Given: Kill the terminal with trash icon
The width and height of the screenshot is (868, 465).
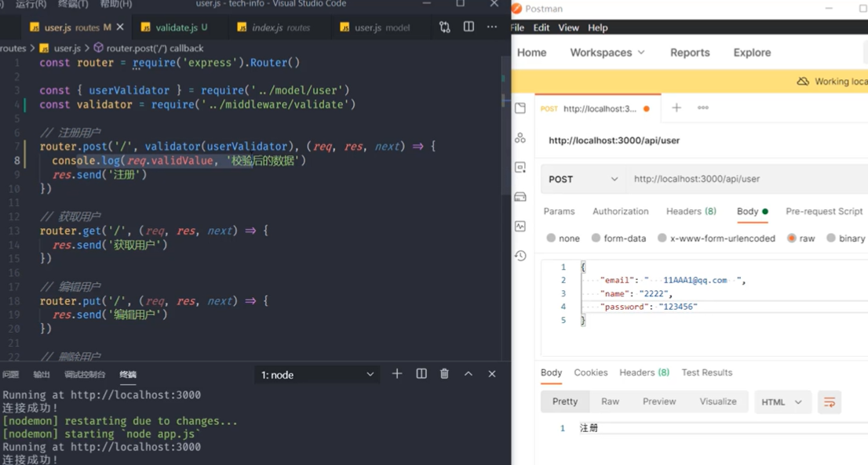Looking at the screenshot, I should tap(444, 374).
